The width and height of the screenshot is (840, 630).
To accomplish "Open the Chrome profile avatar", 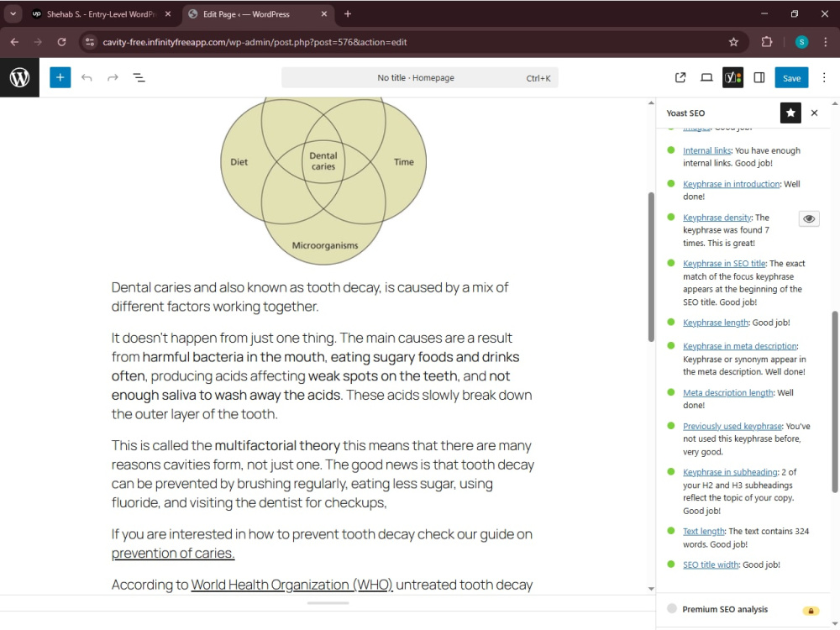I will click(801, 42).
